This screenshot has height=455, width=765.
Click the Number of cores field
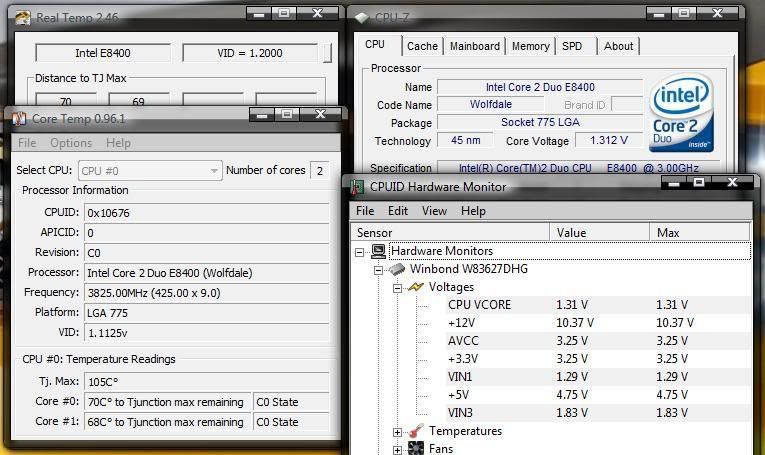320,171
